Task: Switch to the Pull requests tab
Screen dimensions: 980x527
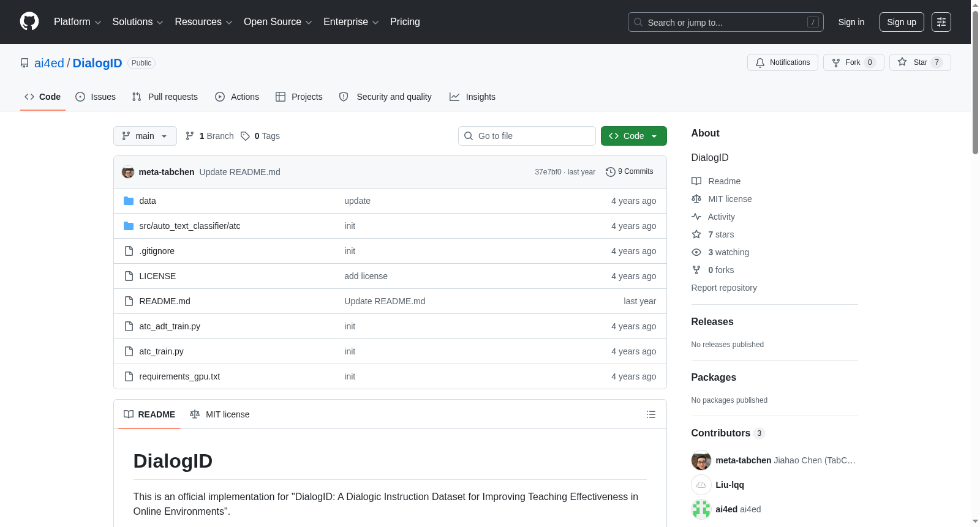Action: pos(165,97)
